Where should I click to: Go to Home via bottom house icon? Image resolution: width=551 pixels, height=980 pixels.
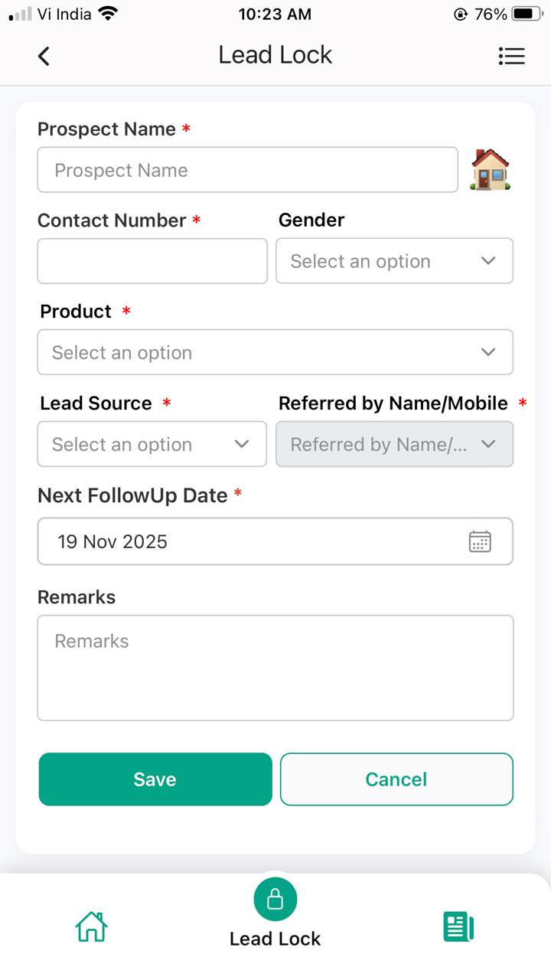click(91, 926)
